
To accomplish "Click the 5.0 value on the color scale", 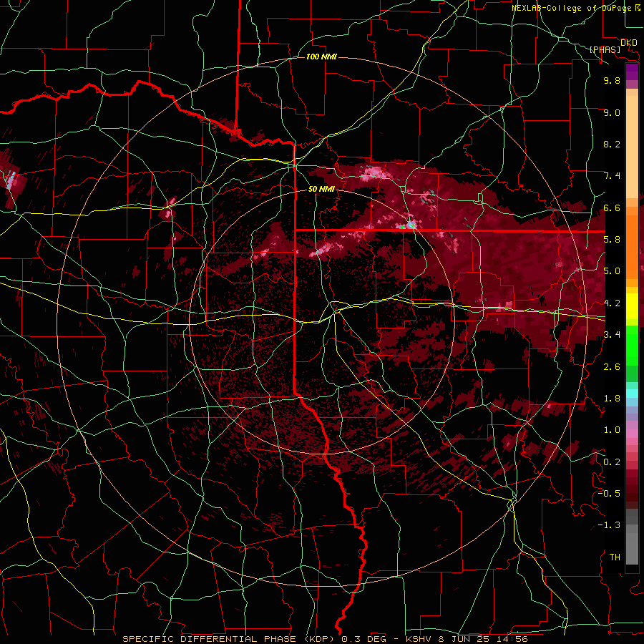I will pyautogui.click(x=612, y=271).
